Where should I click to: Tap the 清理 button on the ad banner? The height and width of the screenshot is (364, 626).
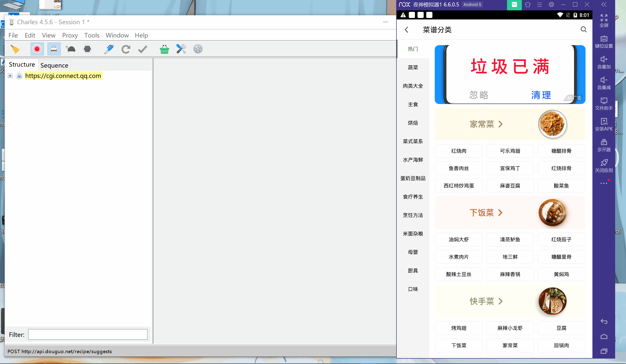[x=541, y=95]
